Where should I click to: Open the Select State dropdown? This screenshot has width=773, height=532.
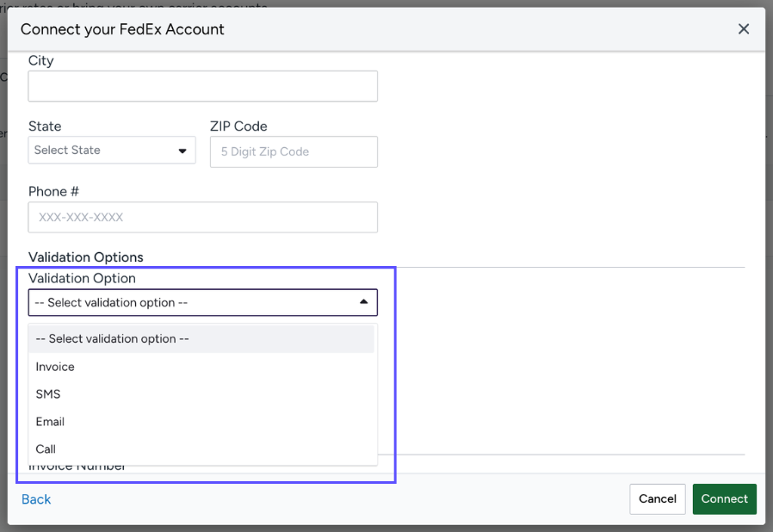click(112, 150)
